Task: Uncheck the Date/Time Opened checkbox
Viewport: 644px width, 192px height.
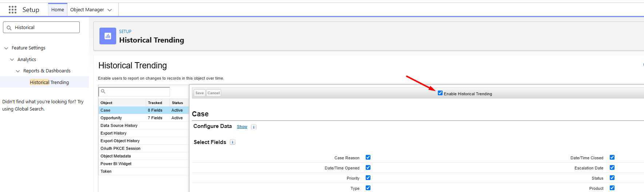Action: pyautogui.click(x=368, y=168)
